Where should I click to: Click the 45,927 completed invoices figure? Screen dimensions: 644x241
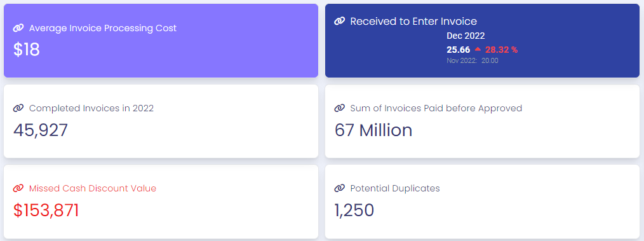(41, 130)
